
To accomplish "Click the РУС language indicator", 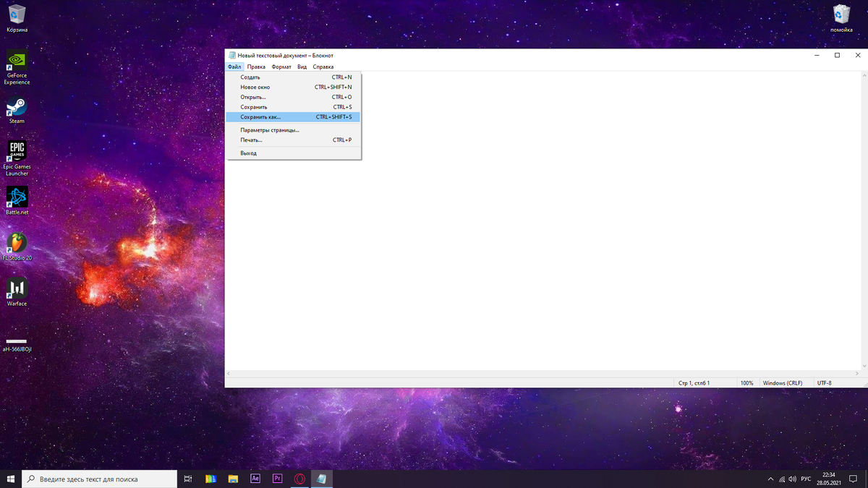I will 806,479.
